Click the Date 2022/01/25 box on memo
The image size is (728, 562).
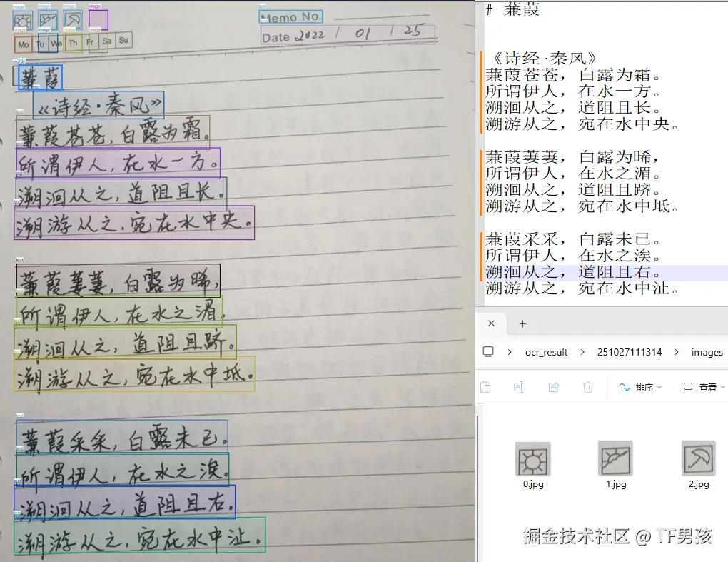click(348, 35)
